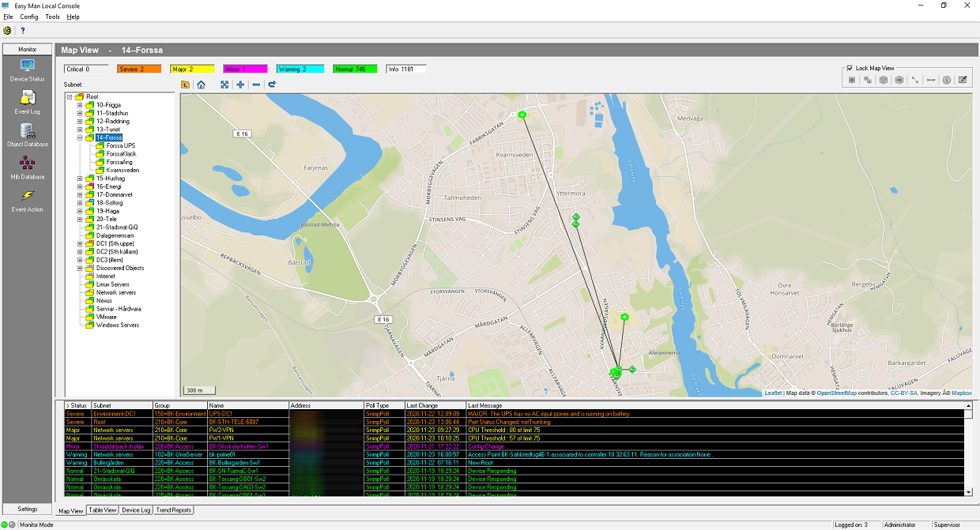The image size is (980, 530).
Task: Filter by the green Normal 746 status box
Action: tap(355, 70)
